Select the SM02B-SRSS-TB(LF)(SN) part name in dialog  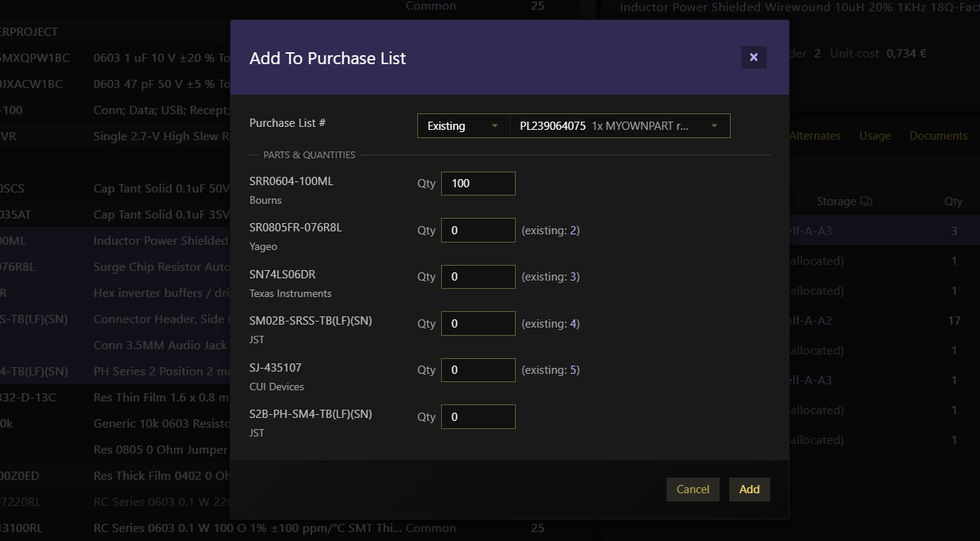[x=310, y=321]
